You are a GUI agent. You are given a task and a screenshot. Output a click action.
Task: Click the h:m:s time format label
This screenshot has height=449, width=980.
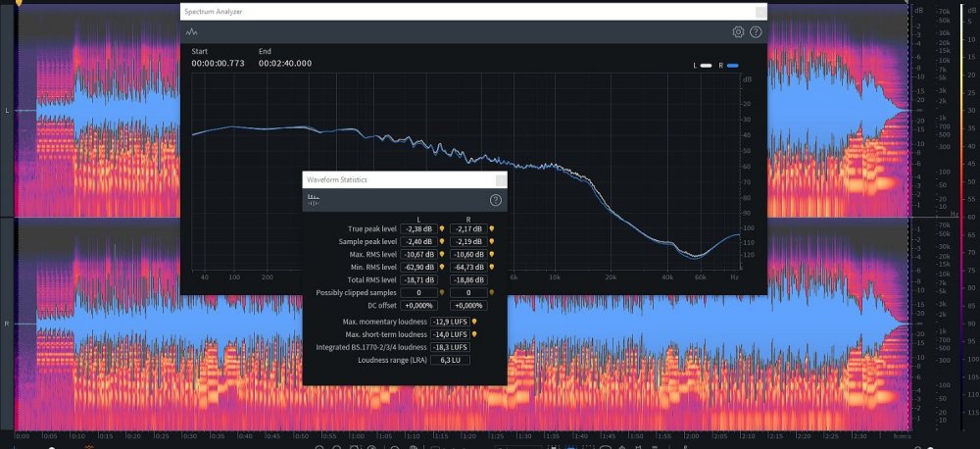point(902,436)
